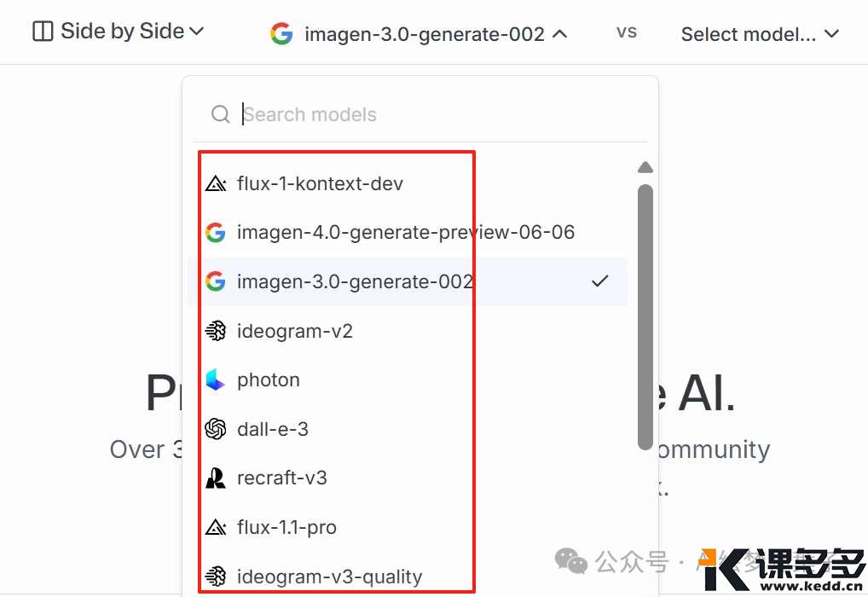Viewport: 868px width, 597px height.
Task: Click the Google icon next to imagen-4.0-generate-preview-06-06
Action: click(216, 232)
